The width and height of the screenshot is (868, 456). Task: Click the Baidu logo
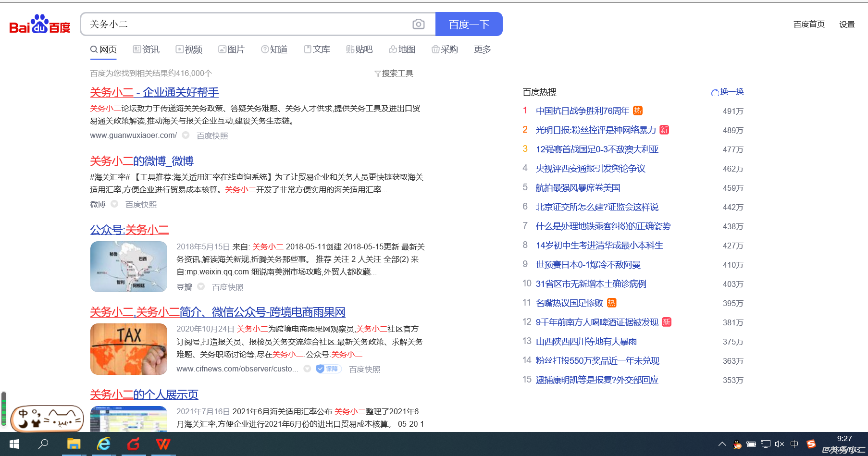[x=40, y=24]
